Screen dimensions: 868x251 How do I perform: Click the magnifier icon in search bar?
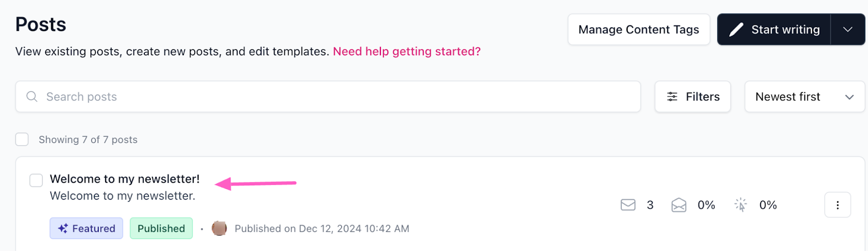click(32, 96)
